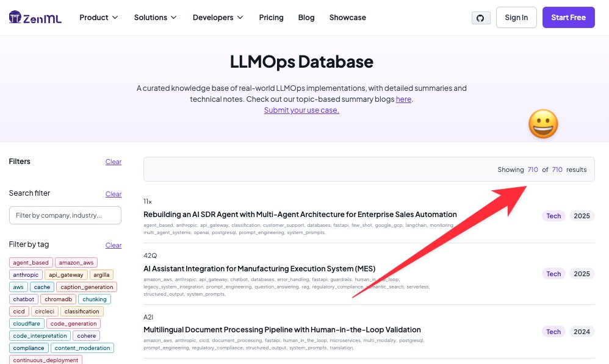Follow the 'here' summary blogs link
The height and width of the screenshot is (364, 609).
403,99
